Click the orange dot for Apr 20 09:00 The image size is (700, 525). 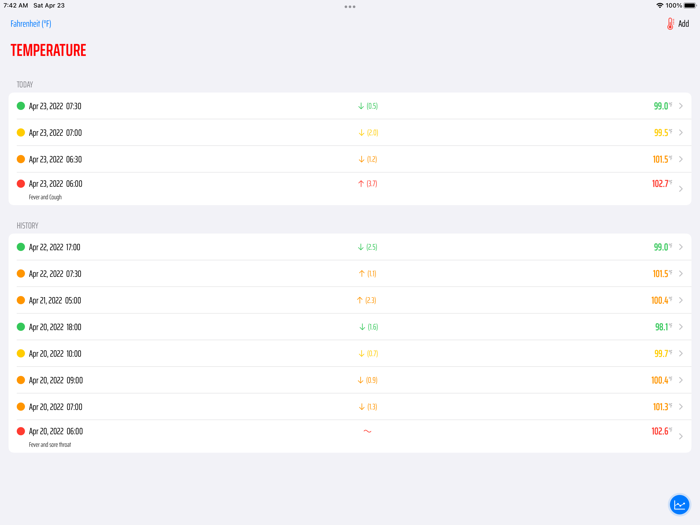point(21,380)
